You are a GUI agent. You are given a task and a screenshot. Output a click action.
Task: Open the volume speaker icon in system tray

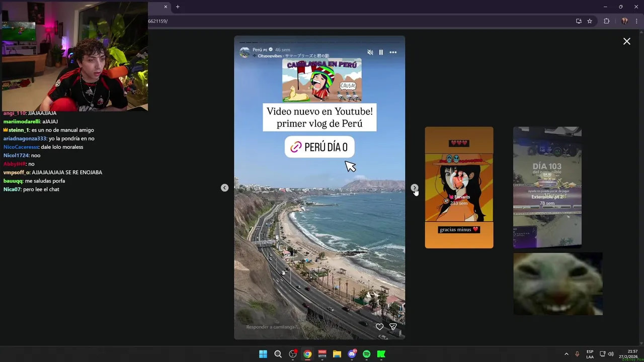point(611,354)
